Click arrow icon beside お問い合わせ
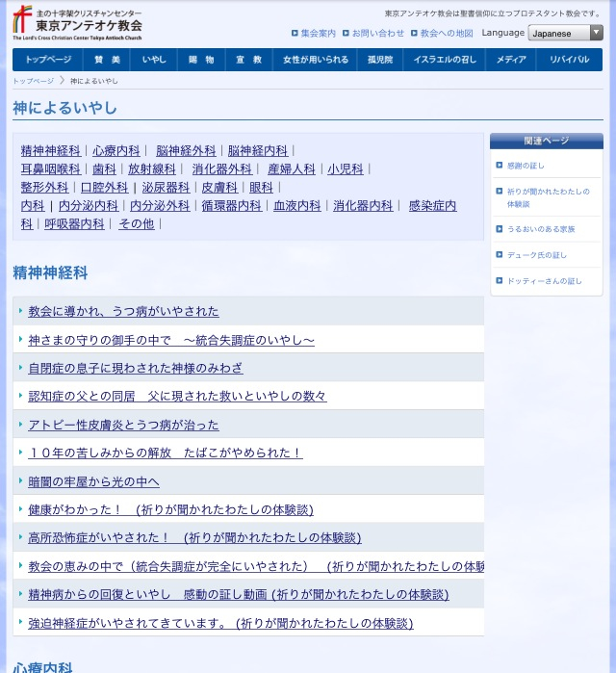616x673 pixels. tap(345, 34)
